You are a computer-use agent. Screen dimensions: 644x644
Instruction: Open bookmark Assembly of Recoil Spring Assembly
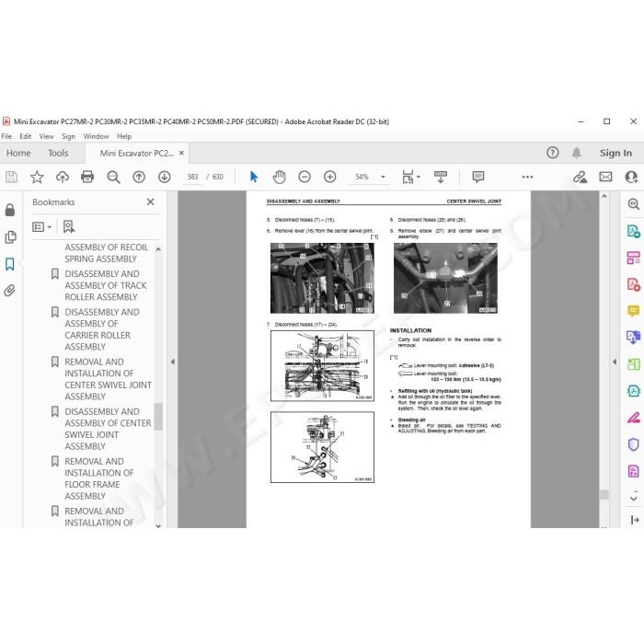click(x=106, y=253)
